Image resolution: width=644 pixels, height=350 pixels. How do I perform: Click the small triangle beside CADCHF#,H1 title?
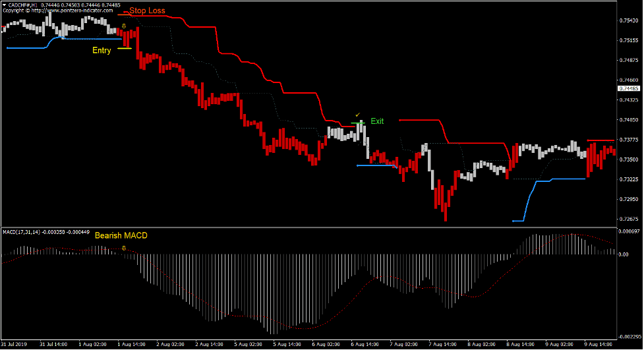tap(3, 5)
